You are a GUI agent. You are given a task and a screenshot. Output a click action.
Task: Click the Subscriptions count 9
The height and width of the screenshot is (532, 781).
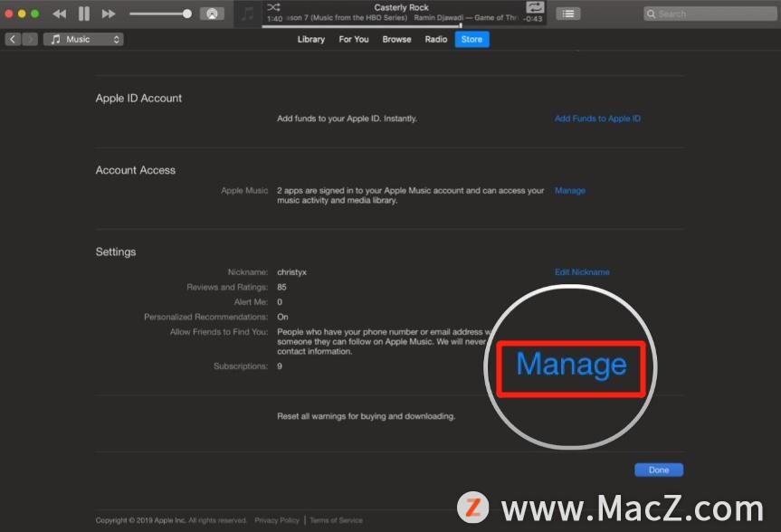tap(280, 366)
